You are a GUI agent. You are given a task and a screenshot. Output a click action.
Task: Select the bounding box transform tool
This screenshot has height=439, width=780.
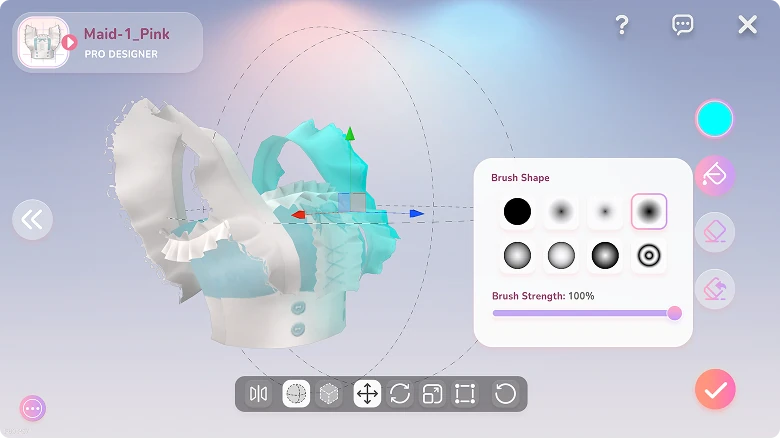click(x=465, y=394)
